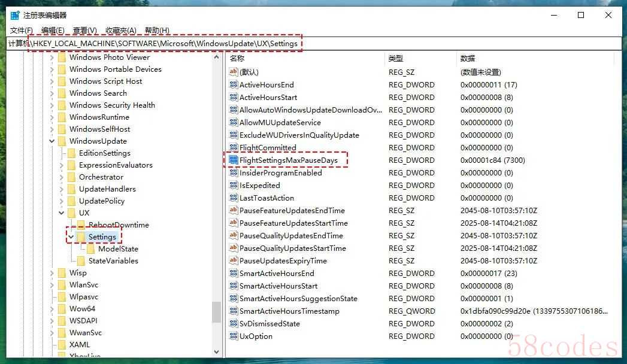Click the Orchestrator folder icon
Screen dimensions: 627x364
(72, 177)
